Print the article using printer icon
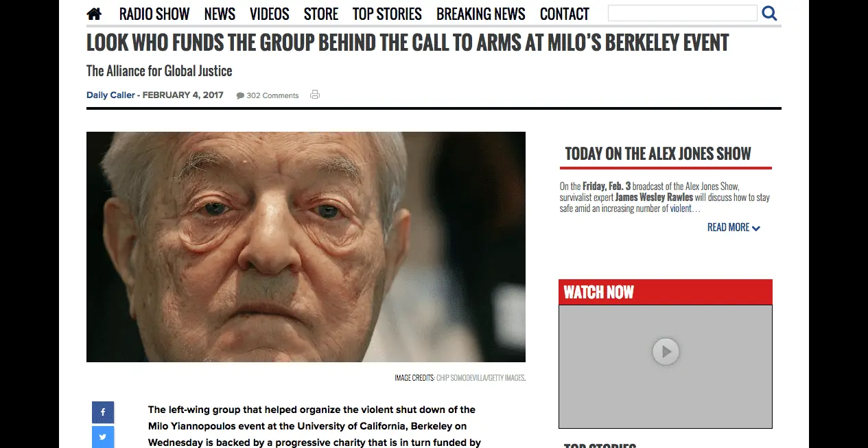 [x=315, y=95]
